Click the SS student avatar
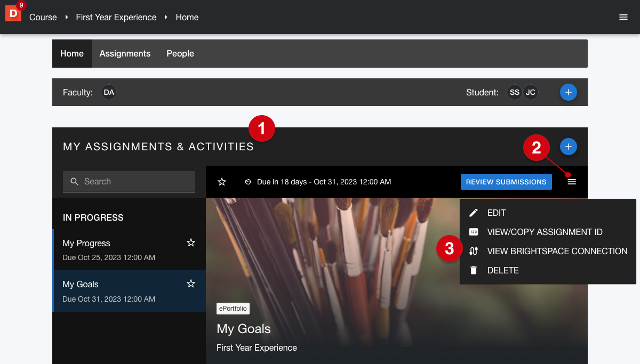The width and height of the screenshot is (640, 364). point(514,92)
